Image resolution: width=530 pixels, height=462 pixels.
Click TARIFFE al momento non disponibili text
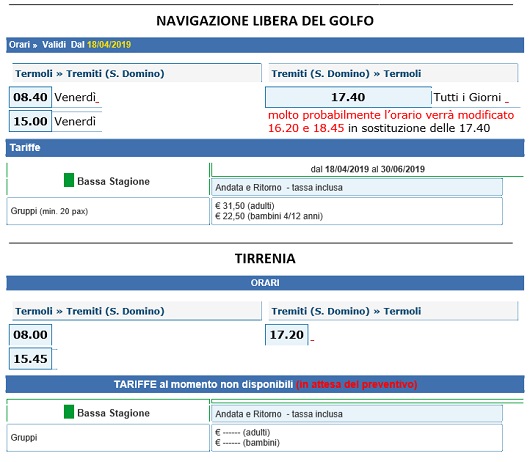203,385
